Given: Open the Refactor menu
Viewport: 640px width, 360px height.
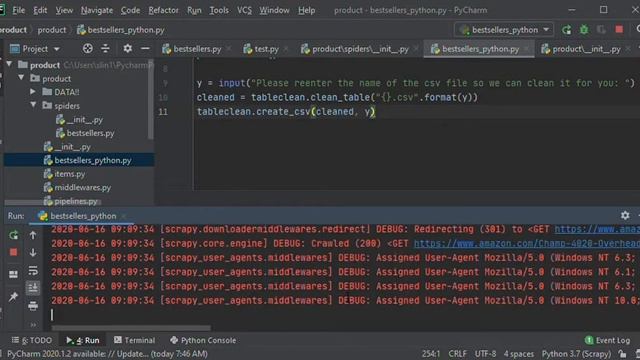Looking at the screenshot, I should (163, 10).
